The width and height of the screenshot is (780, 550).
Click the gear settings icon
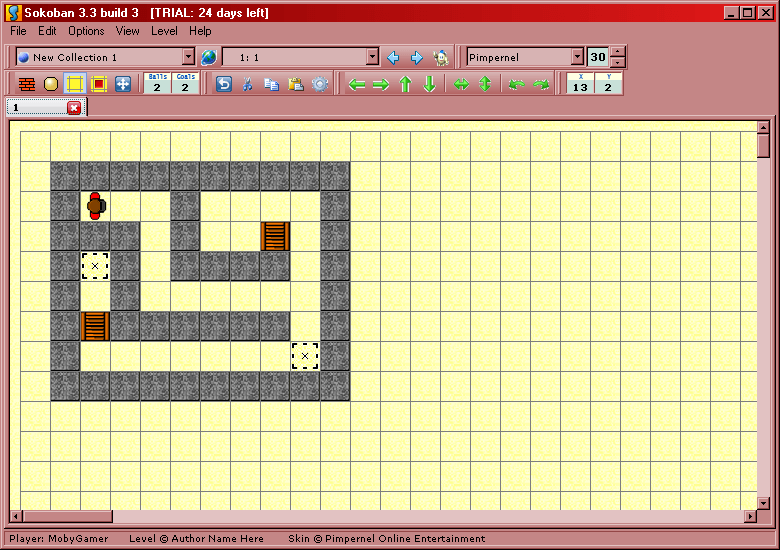320,84
